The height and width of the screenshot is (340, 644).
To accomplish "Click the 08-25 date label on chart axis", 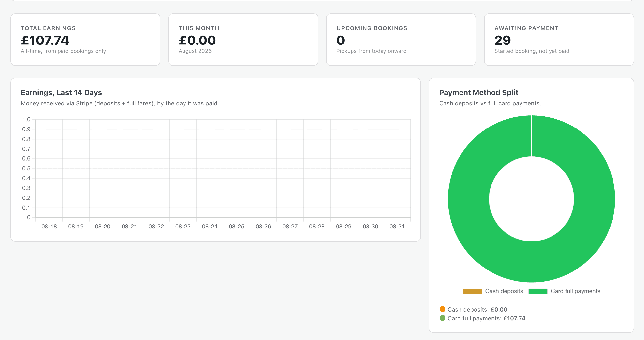I will click(236, 227).
